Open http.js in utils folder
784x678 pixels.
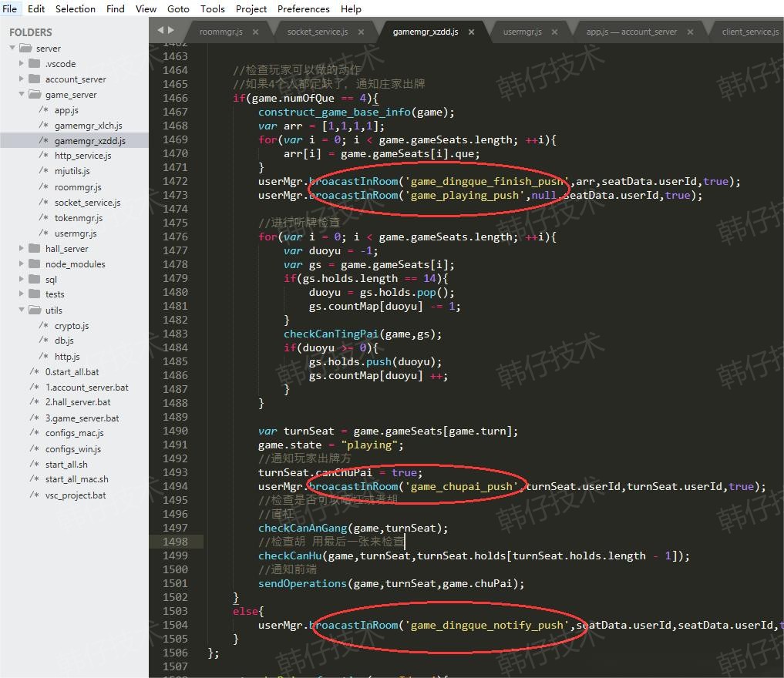pos(67,356)
